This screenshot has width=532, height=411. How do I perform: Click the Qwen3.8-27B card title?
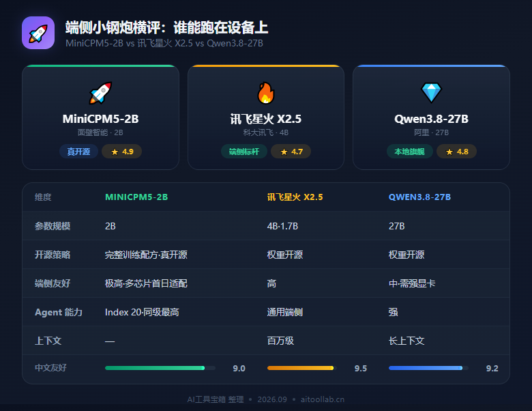(431, 119)
